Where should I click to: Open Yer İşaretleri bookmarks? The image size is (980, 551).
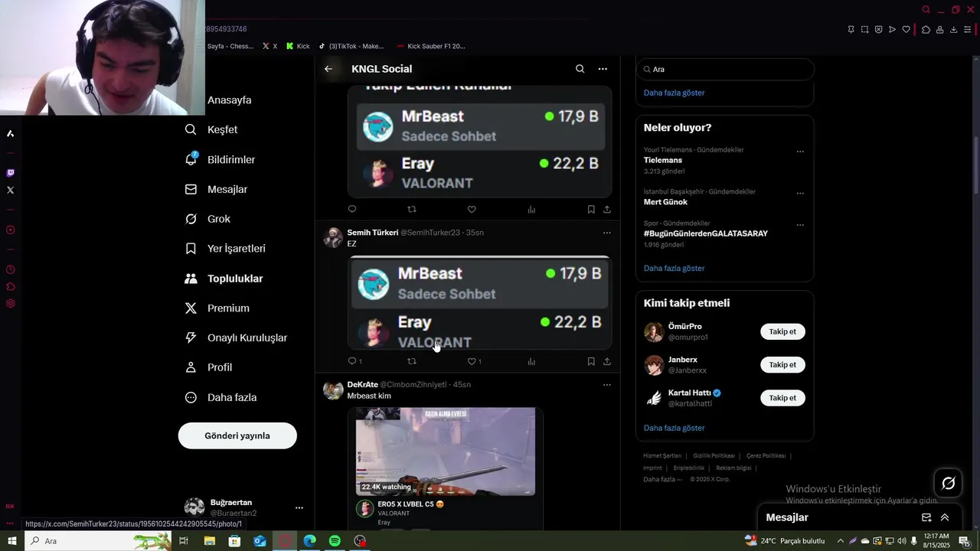pos(237,249)
